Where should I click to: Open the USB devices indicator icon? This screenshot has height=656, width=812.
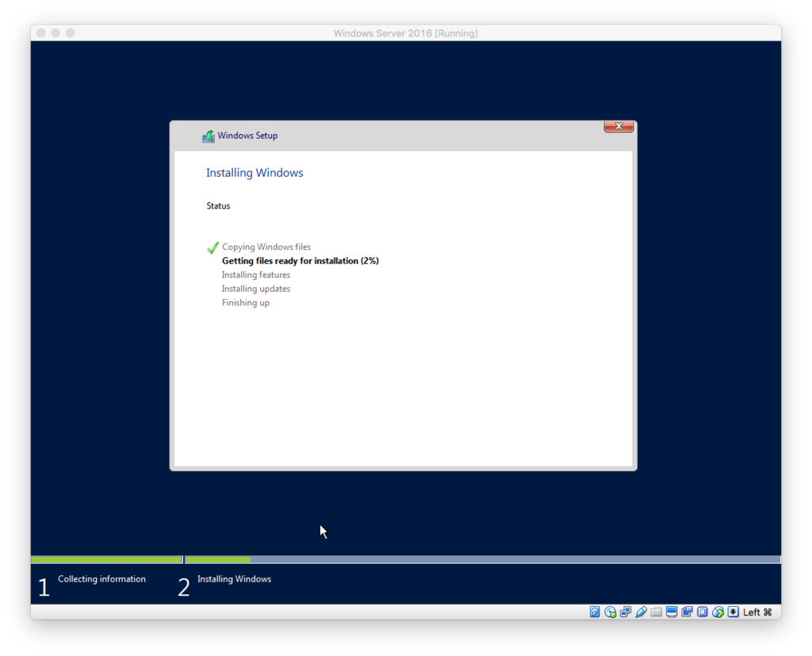pos(641,612)
